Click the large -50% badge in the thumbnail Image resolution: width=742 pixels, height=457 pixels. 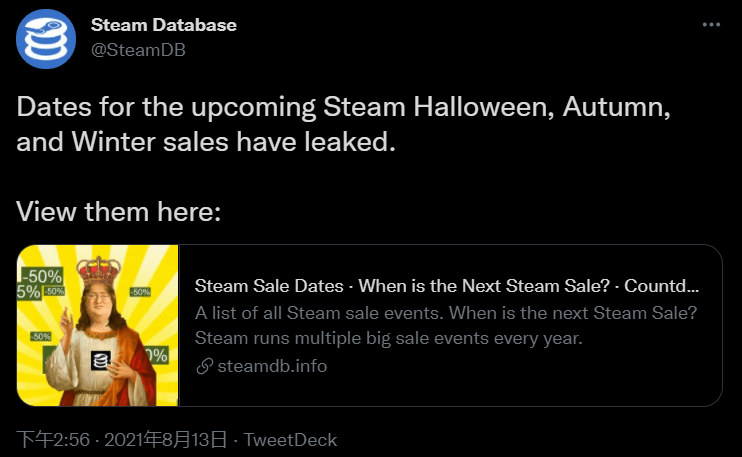pyautogui.click(x=42, y=276)
